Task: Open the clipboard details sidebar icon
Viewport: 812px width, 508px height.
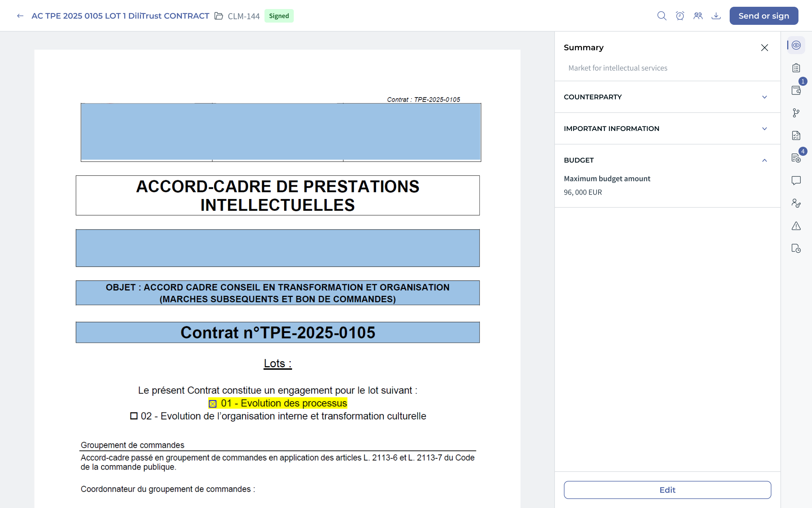Action: coord(796,68)
